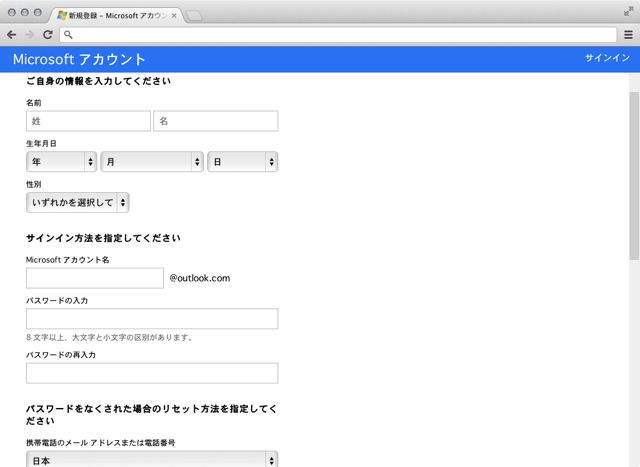640x467 pixels.
Task: Click the 8 文字以上 password hint text
Action: point(109,338)
